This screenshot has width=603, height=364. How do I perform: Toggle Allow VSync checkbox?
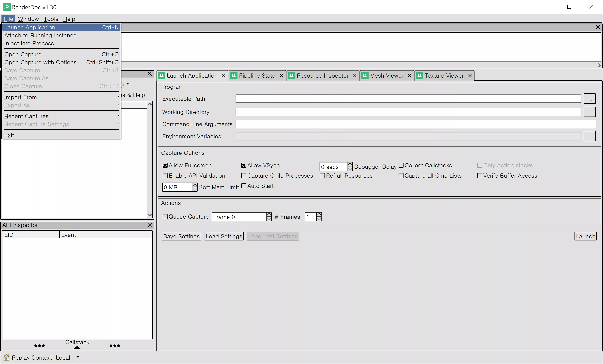click(244, 165)
